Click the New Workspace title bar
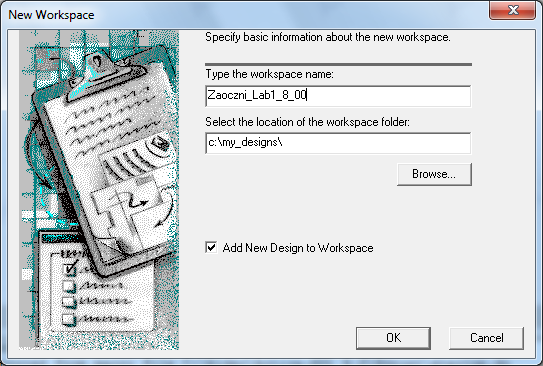Screen dimensions: 543x366 [242, 15]
